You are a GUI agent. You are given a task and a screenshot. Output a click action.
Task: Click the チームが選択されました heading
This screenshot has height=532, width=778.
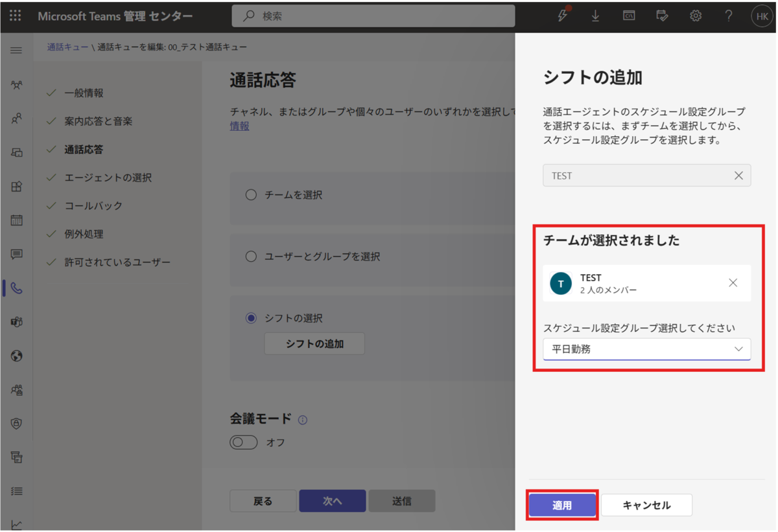click(x=611, y=240)
